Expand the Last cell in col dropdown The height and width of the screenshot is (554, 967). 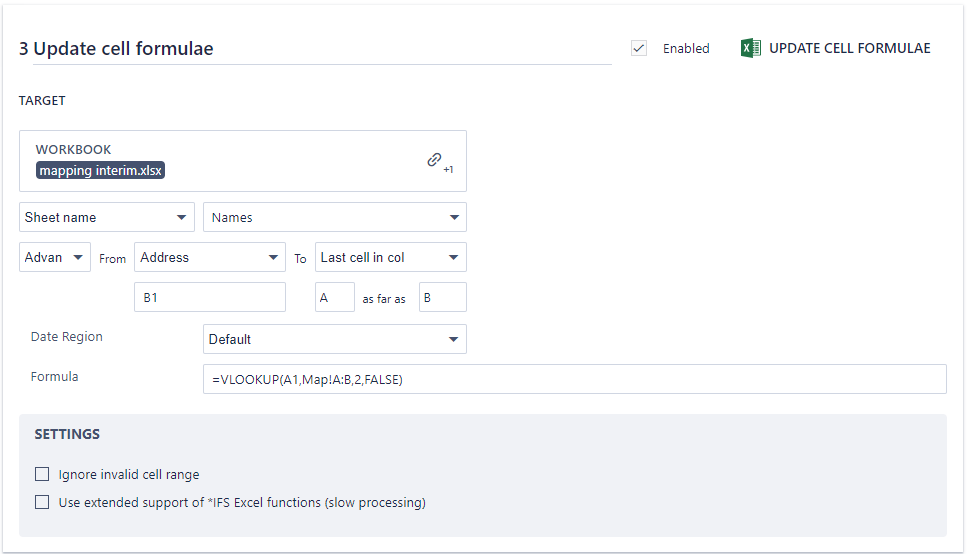390,257
